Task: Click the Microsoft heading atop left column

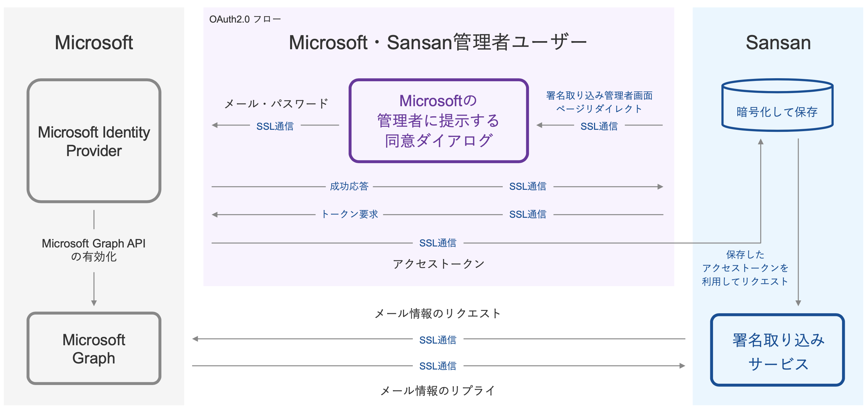Action: click(94, 42)
